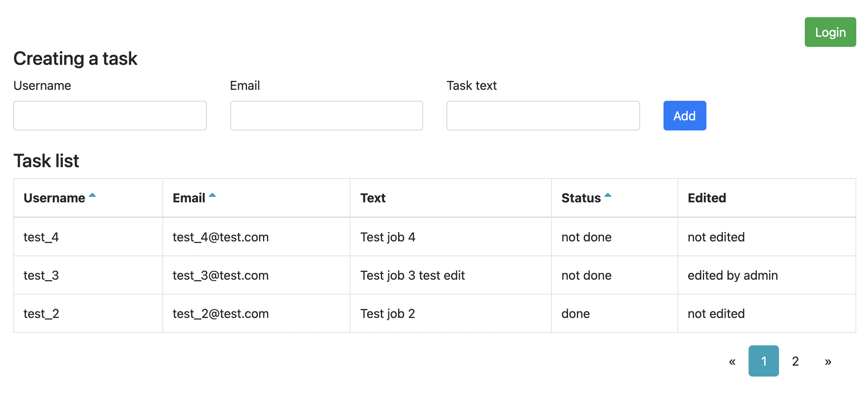The width and height of the screenshot is (868, 400).
Task: Click the 'Creating a task' heading
Action: 75,59
